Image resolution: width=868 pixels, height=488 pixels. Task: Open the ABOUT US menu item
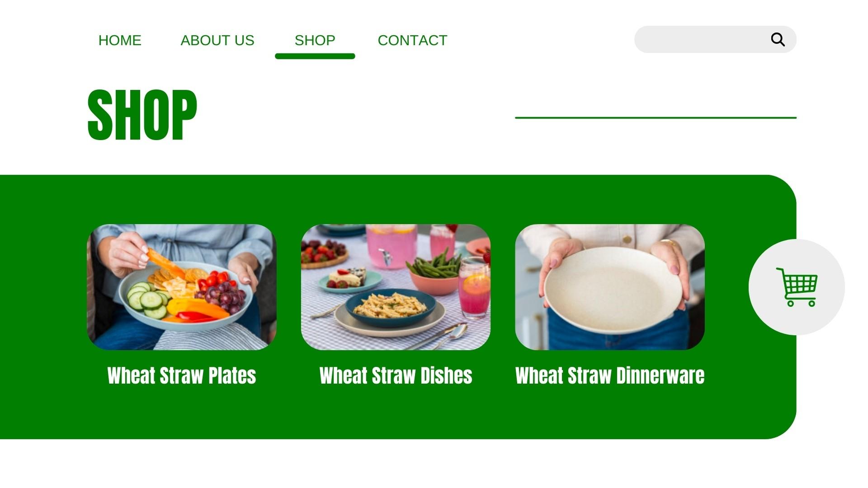217,40
